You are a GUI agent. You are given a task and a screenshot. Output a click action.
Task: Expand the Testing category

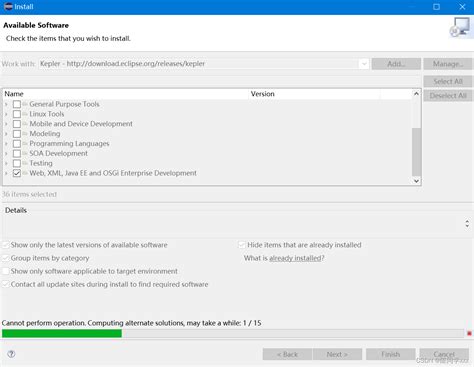pyautogui.click(x=6, y=163)
